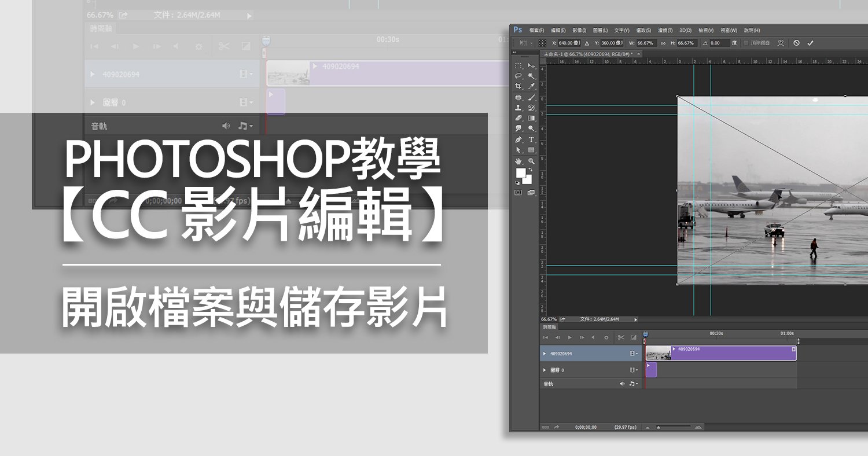868x456 pixels.
Task: Select the Lasso tool
Action: pyautogui.click(x=518, y=76)
